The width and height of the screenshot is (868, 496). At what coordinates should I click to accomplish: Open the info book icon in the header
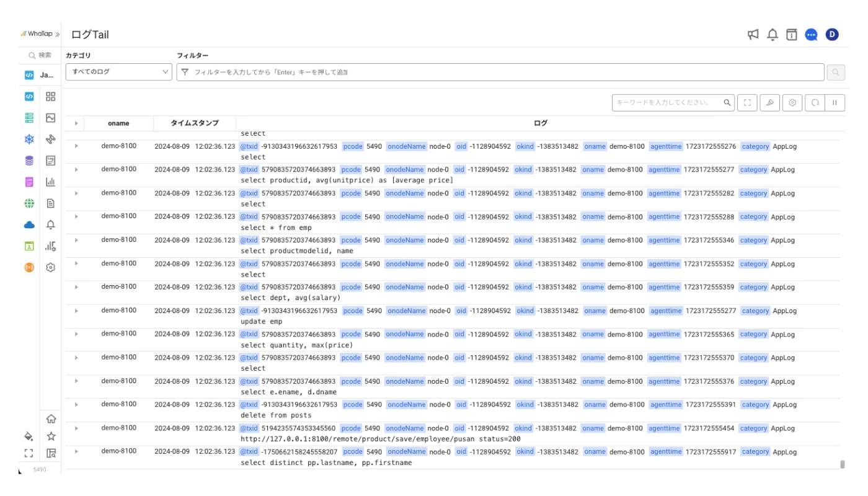coord(792,35)
